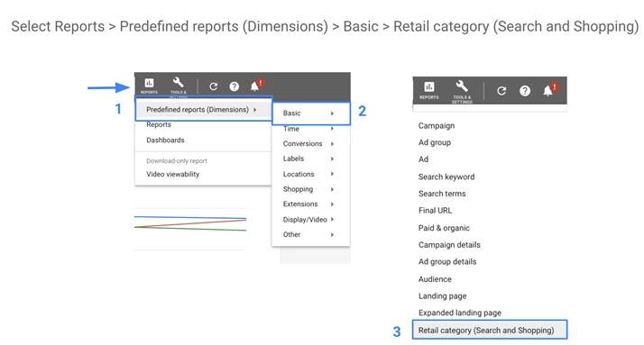Select Paid & organic report

[x=444, y=228]
